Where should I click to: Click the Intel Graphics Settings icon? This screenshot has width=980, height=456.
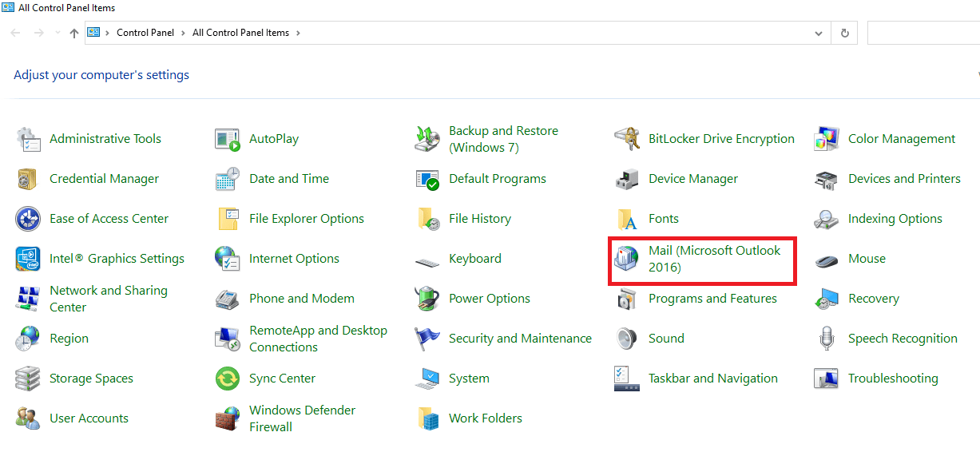tap(28, 259)
